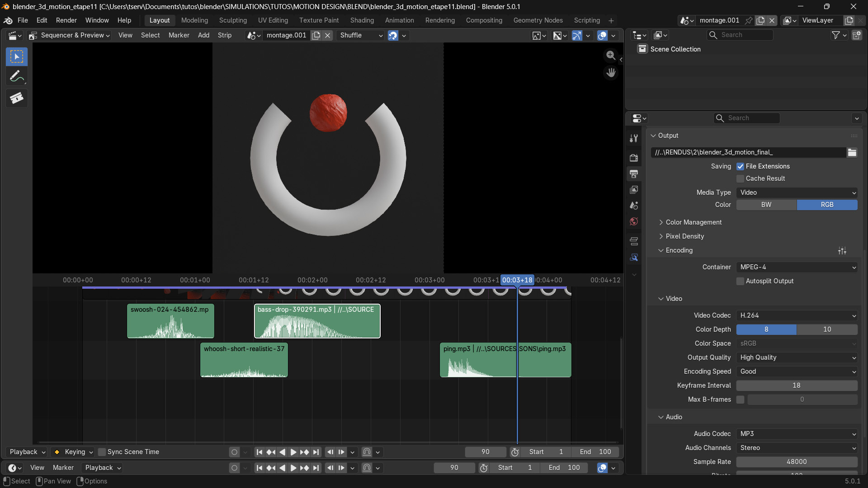
Task: Select the Annotate tool
Action: 17,77
